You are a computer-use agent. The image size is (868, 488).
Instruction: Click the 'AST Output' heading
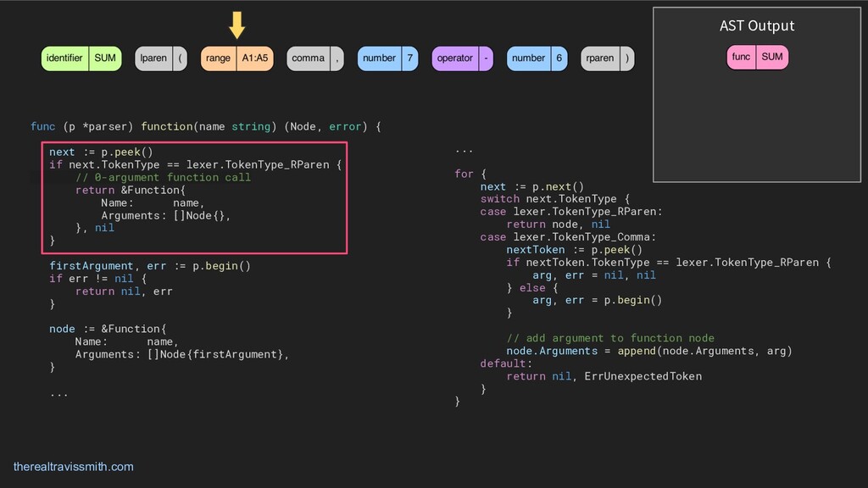(757, 25)
